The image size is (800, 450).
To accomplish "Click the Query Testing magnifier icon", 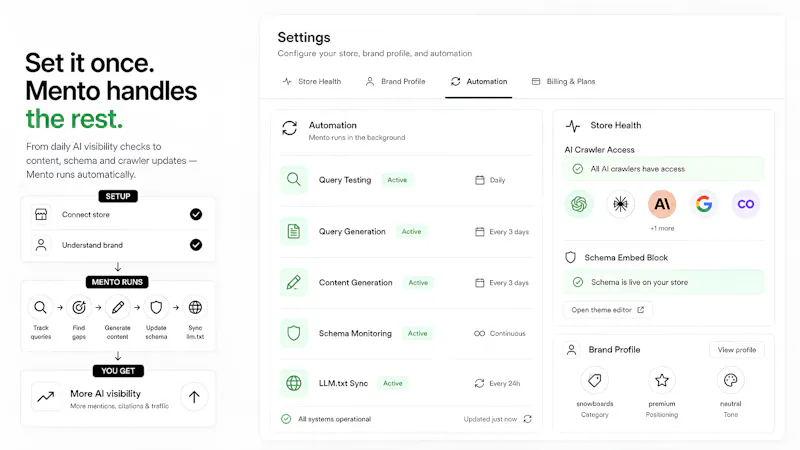I will (294, 180).
